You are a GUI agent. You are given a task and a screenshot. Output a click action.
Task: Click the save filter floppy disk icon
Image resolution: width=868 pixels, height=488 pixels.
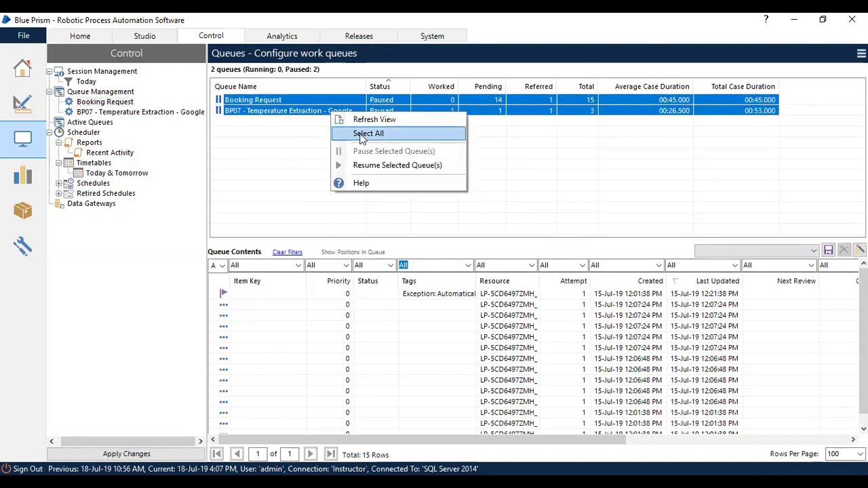coord(829,251)
